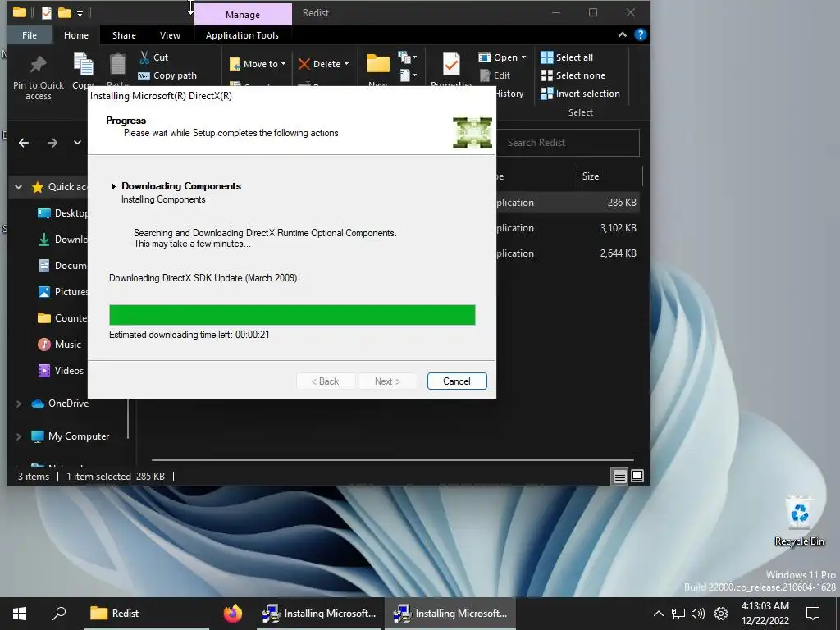Click the Search Redist field
The height and width of the screenshot is (630, 840).
(568, 143)
